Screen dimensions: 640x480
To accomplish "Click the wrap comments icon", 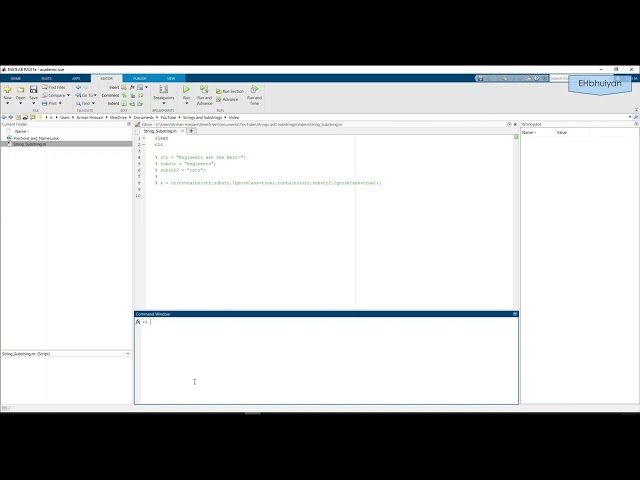I will (x=140, y=95).
